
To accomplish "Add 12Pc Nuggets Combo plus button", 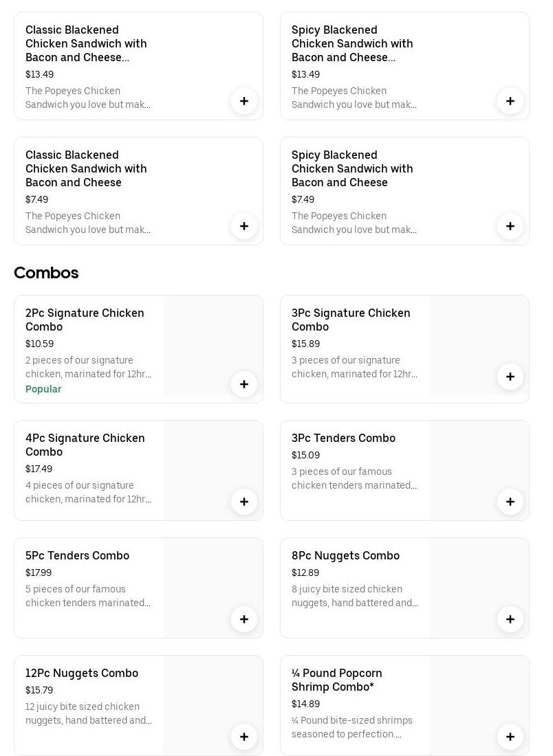I will pos(244,737).
